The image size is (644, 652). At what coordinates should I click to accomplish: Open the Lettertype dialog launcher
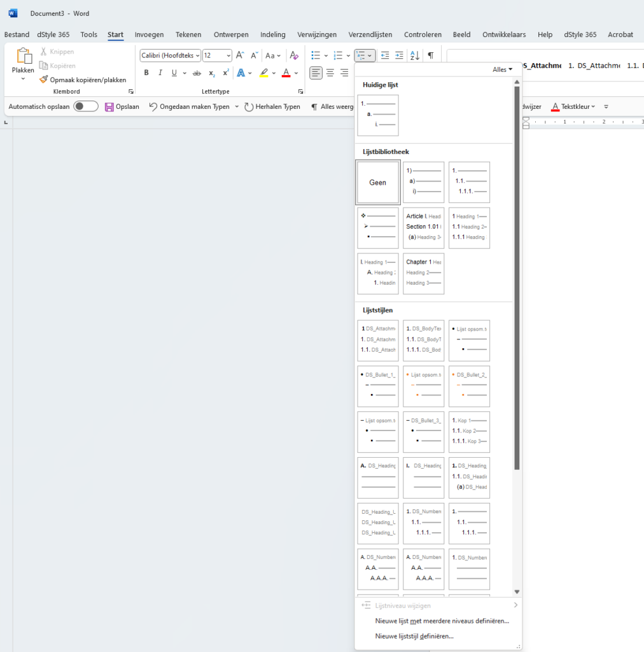pos(300,92)
